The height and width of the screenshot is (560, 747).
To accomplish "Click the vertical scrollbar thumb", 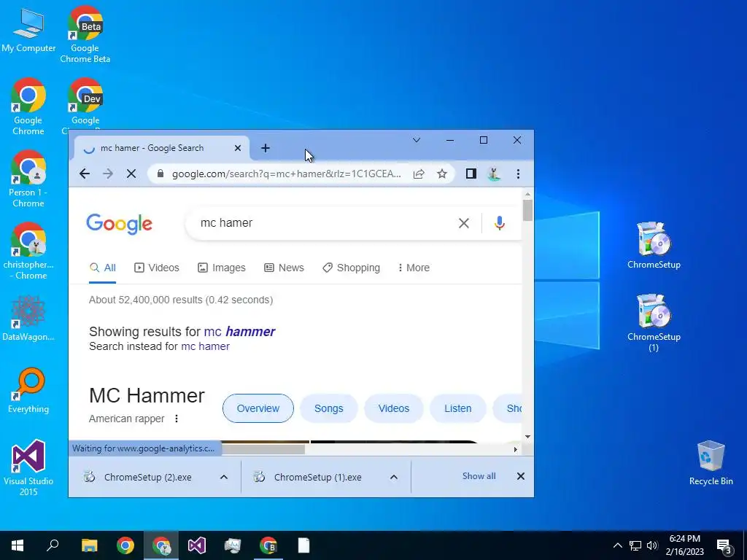I will tap(527, 211).
